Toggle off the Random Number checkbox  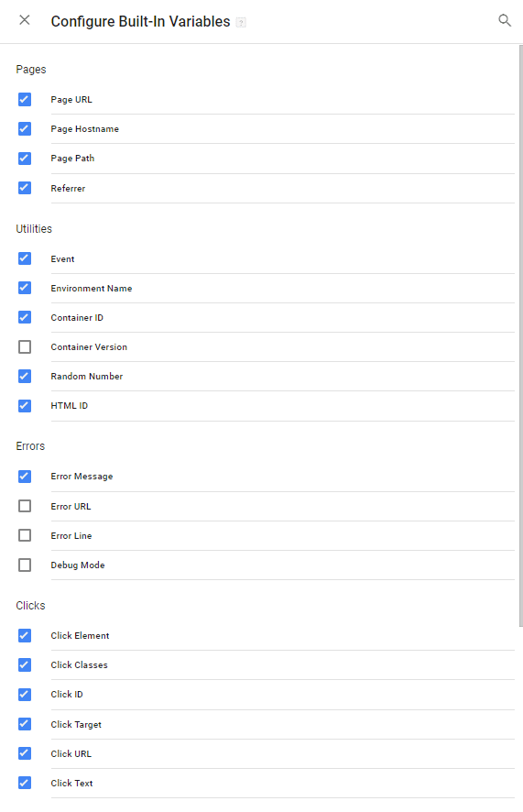tap(25, 376)
